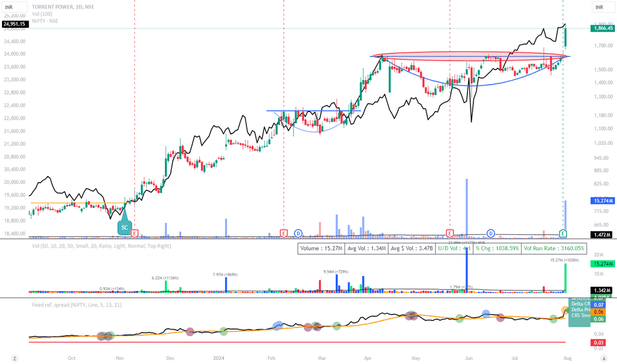This screenshot has height=364, width=617.
Task: Click the 20,000.00 tick on the left price scale
Action: [x=15, y=182]
